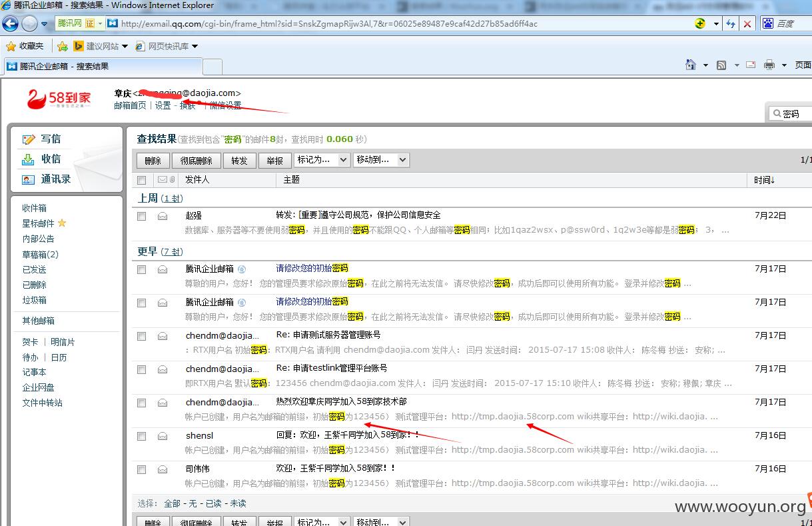Image resolution: width=812 pixels, height=526 pixels.
Task: Click the Baidu paw search provider icon
Action: 767,23
